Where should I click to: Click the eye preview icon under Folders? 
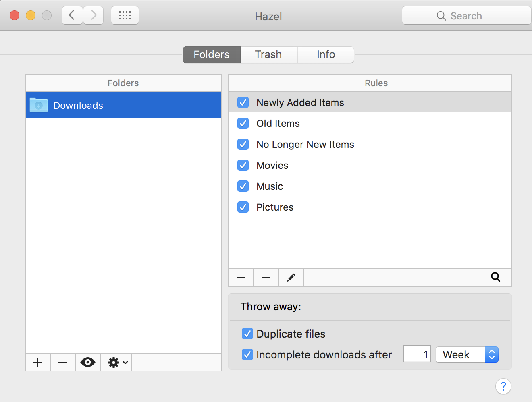click(x=88, y=362)
